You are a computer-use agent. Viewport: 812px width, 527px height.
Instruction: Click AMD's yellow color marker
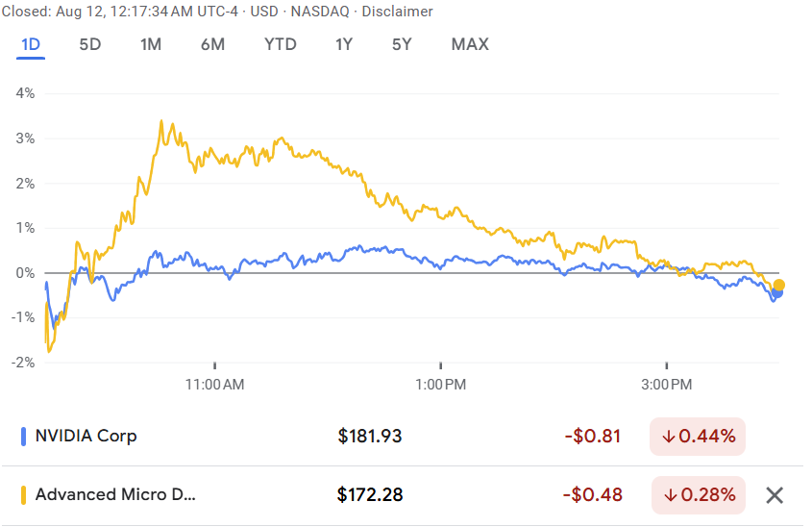pos(23,495)
